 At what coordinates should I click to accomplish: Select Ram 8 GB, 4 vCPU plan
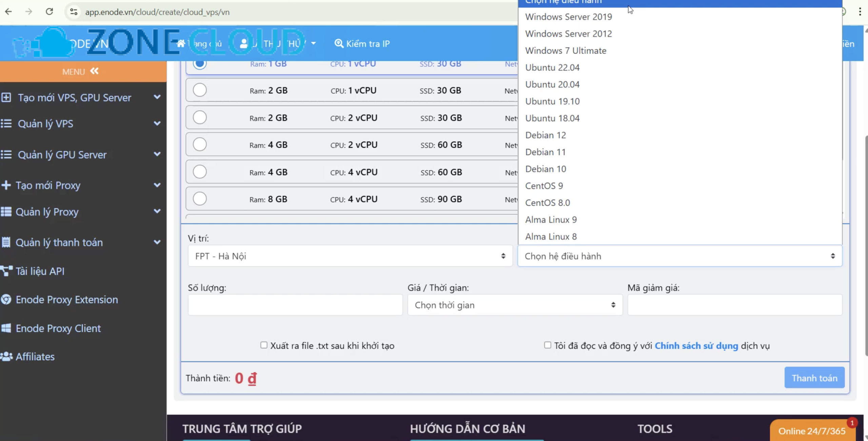tap(200, 199)
